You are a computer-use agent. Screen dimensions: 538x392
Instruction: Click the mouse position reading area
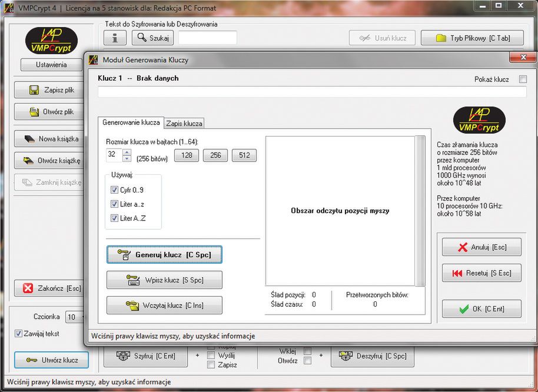point(340,211)
